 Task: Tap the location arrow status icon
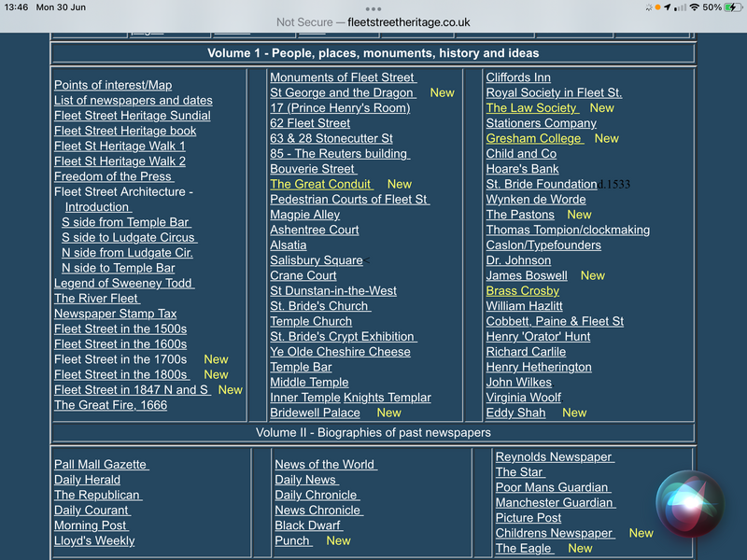667,7
